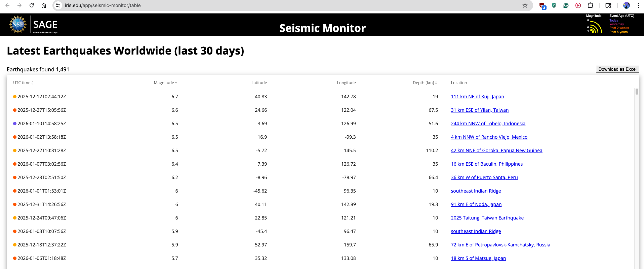Click the red play-circle extension icon
Image resolution: width=644 pixels, height=269 pixels.
point(578,5)
